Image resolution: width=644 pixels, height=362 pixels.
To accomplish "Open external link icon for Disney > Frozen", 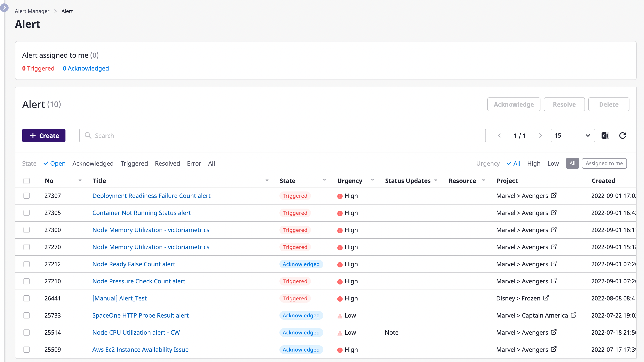I will 546,298.
